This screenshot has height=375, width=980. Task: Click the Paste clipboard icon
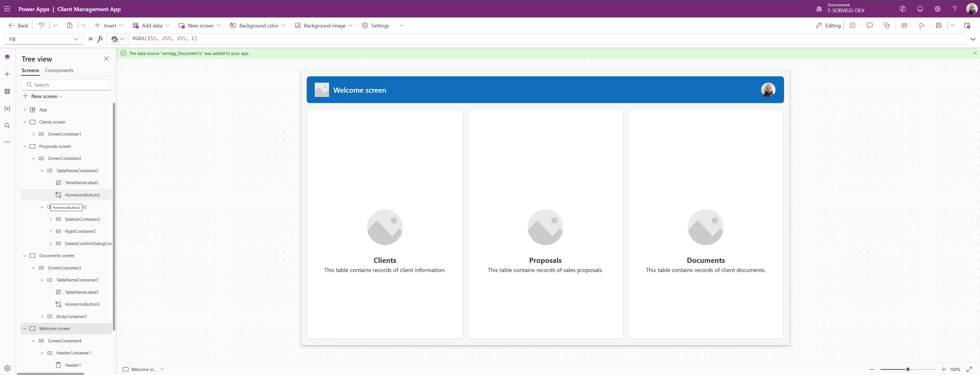pos(69,25)
